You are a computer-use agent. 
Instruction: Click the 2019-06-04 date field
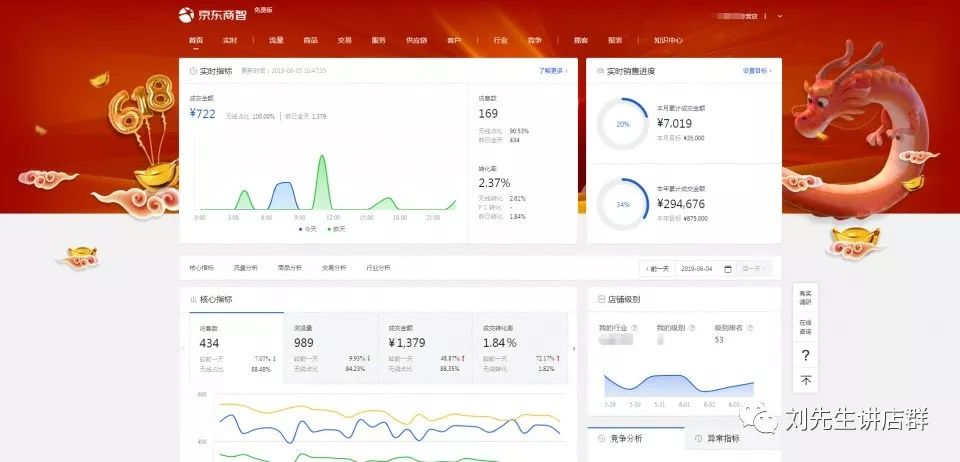697,269
